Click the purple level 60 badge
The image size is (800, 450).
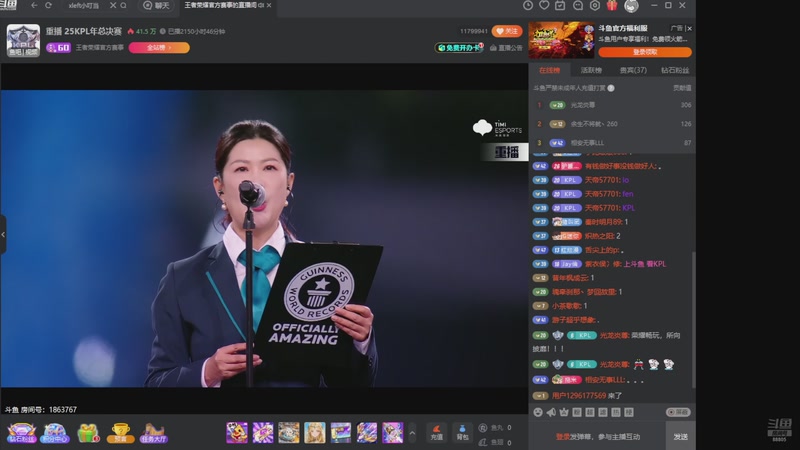[58, 47]
